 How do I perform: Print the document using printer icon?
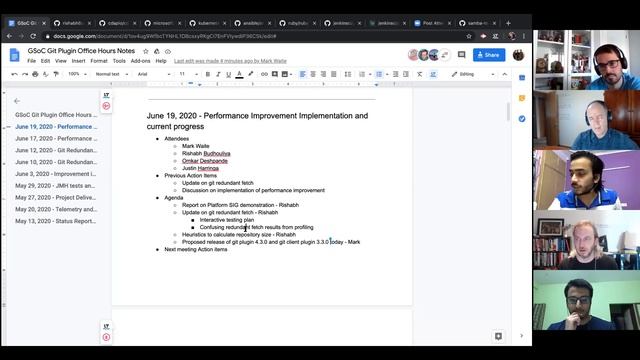35,74
